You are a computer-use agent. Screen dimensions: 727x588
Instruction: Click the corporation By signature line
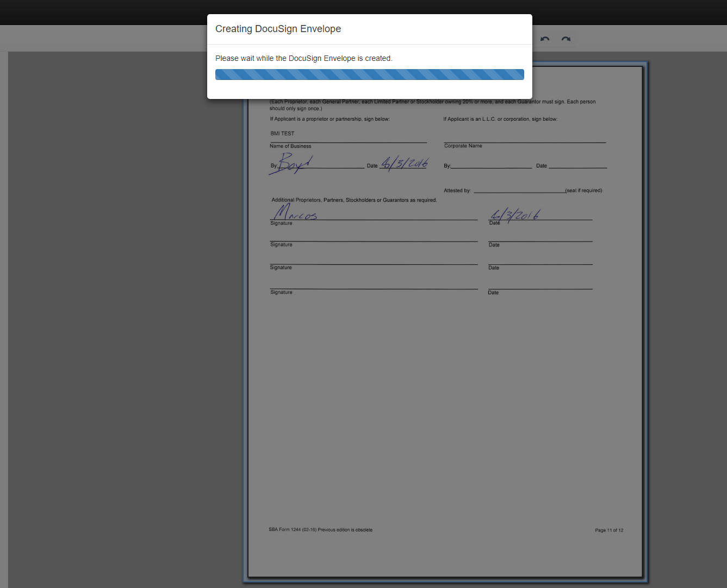coord(492,164)
